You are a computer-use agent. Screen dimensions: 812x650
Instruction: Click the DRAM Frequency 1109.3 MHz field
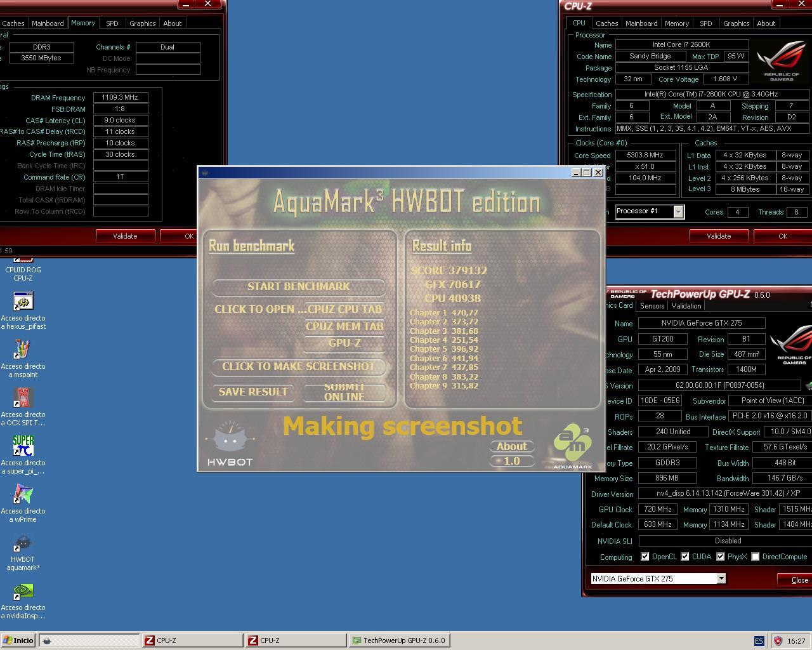(x=120, y=98)
